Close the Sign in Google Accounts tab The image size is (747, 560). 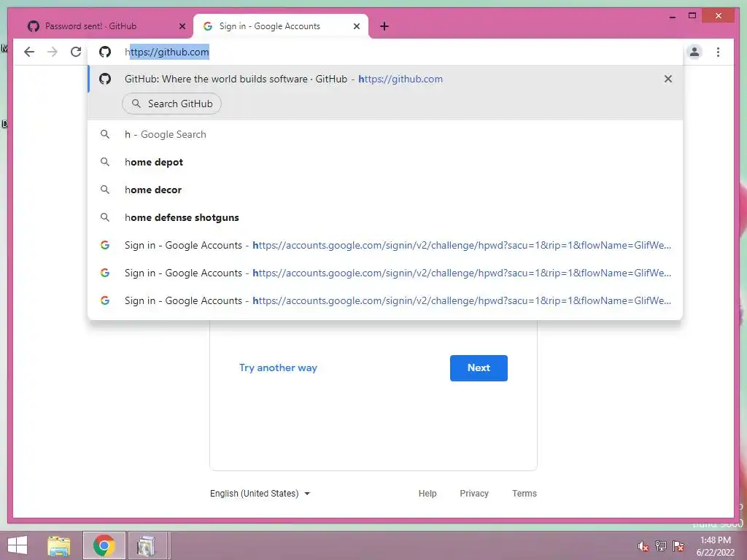(356, 26)
